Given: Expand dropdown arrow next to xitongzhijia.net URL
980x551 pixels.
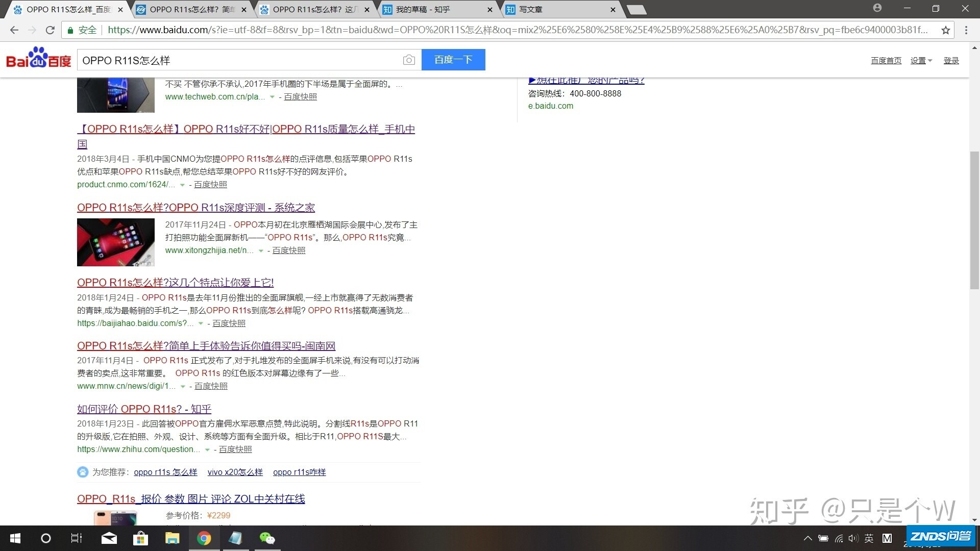Looking at the screenshot, I should point(261,251).
